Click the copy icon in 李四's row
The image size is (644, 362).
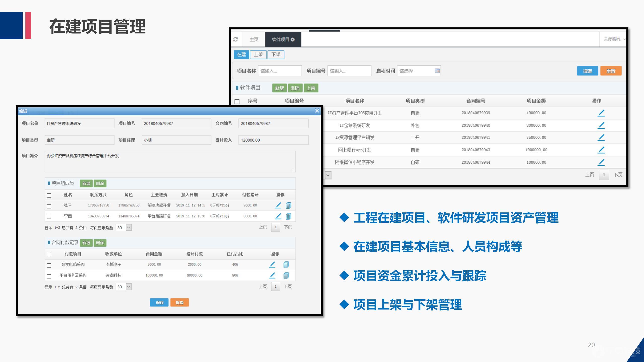coord(288,216)
